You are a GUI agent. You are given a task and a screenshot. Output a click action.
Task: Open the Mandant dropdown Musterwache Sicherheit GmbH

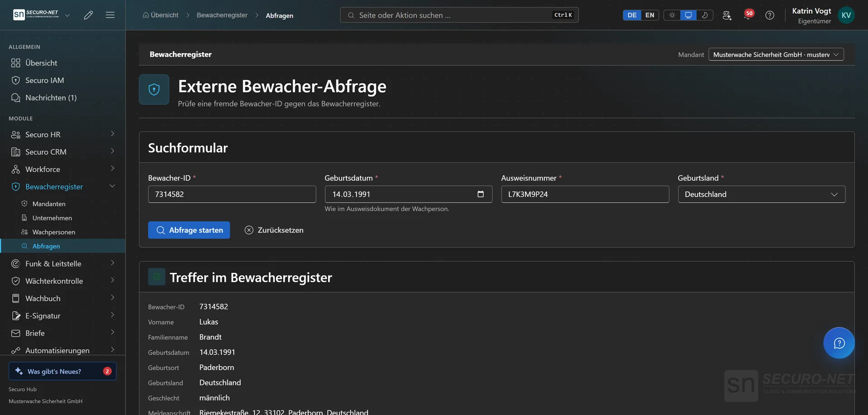tap(776, 54)
